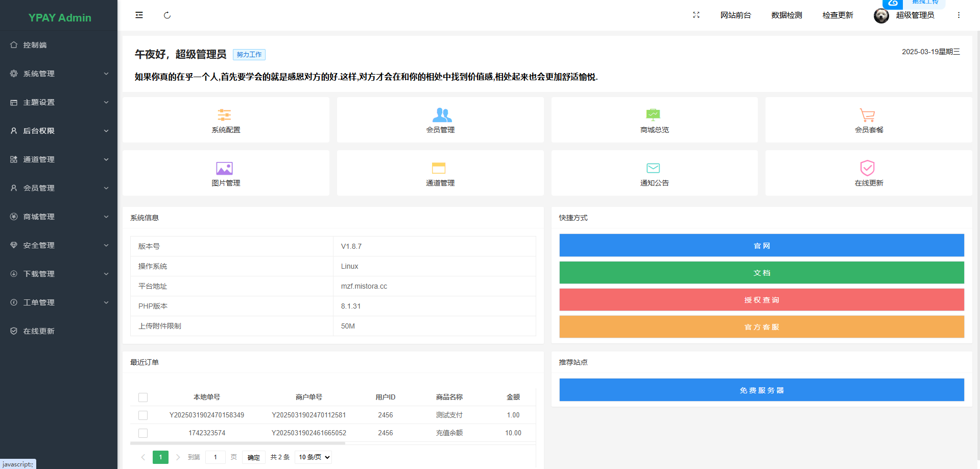Toggle fullscreen with the expand icon
Viewport: 980px width, 469px height.
696,15
